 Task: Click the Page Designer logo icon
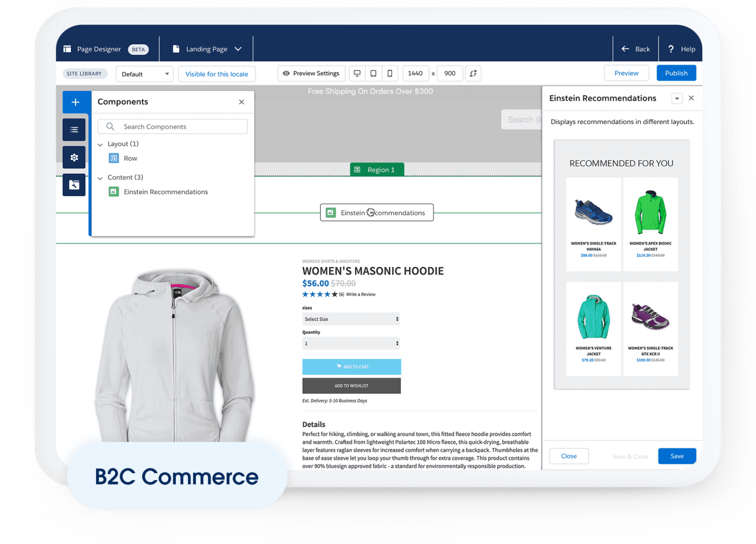[67, 49]
